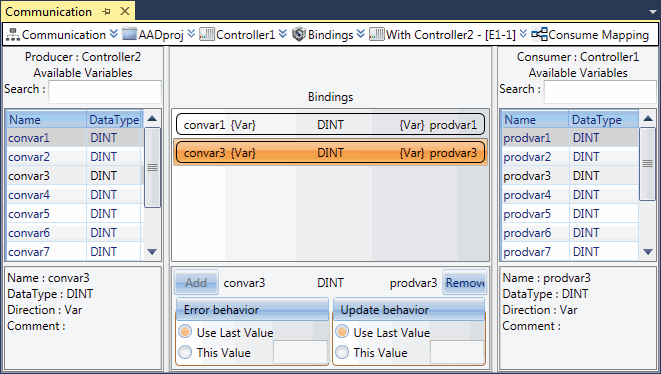
Task: Click the Controller1 icon in breadcrumb
Action: (x=207, y=34)
